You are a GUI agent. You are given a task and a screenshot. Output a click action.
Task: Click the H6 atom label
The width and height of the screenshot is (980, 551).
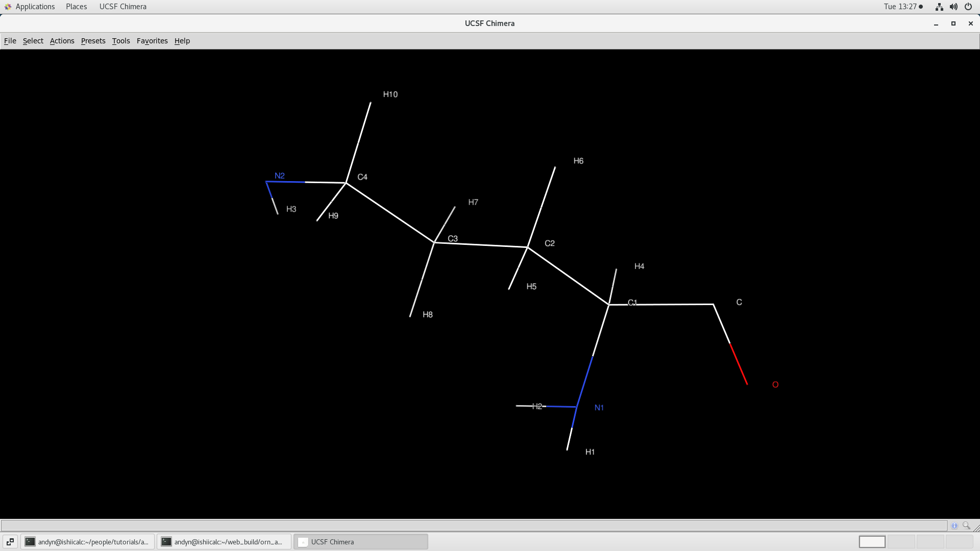[x=578, y=161]
